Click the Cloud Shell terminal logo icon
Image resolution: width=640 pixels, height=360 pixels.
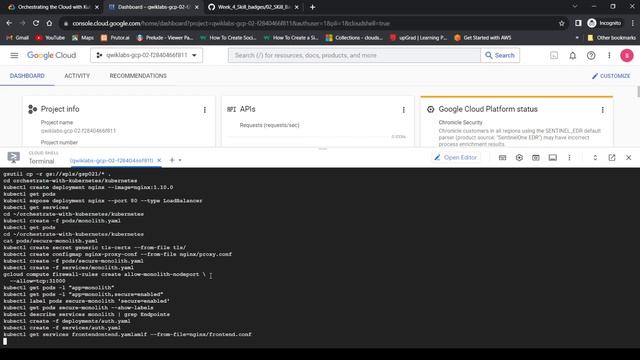13,157
